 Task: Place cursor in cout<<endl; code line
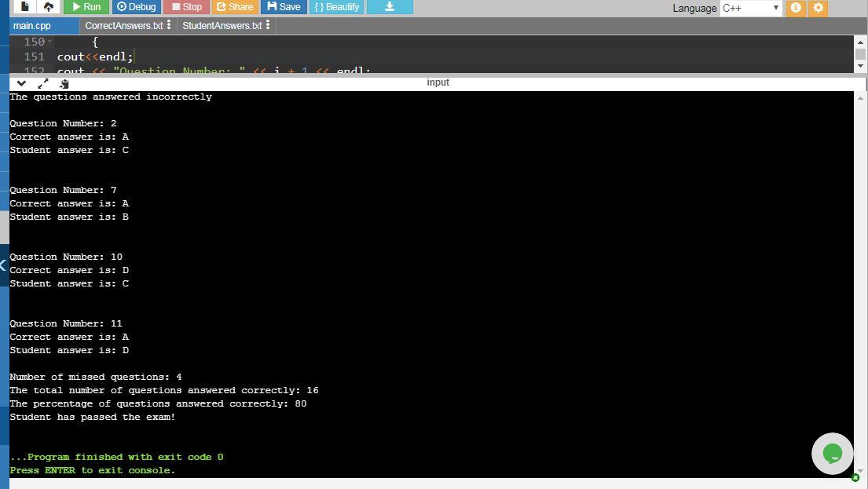click(95, 57)
